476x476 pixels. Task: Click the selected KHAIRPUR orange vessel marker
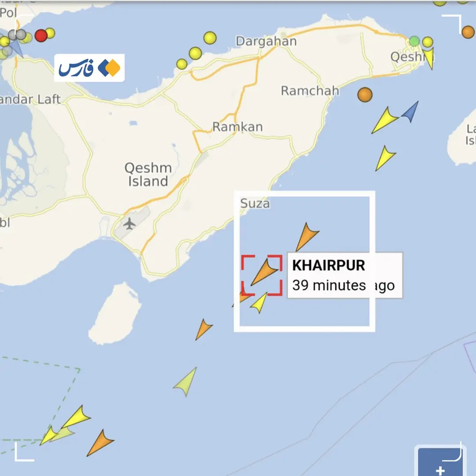tap(264, 272)
